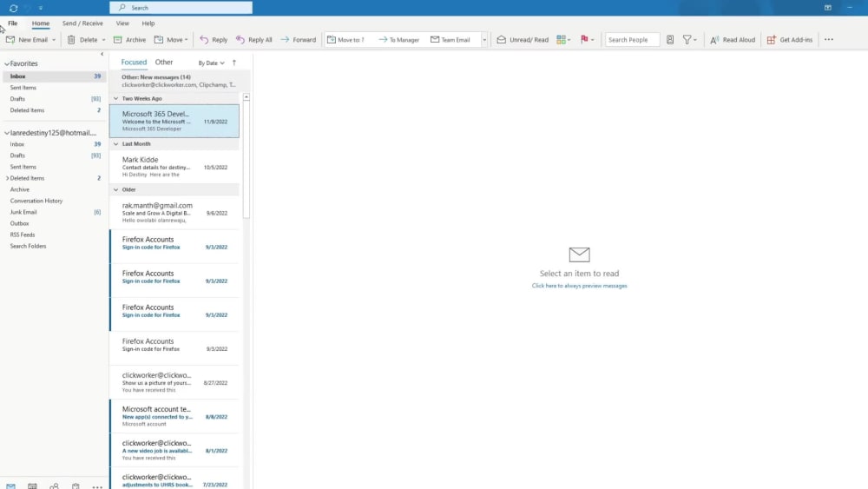868x489 pixels.
Task: Delete the selected message
Action: pyautogui.click(x=82, y=40)
